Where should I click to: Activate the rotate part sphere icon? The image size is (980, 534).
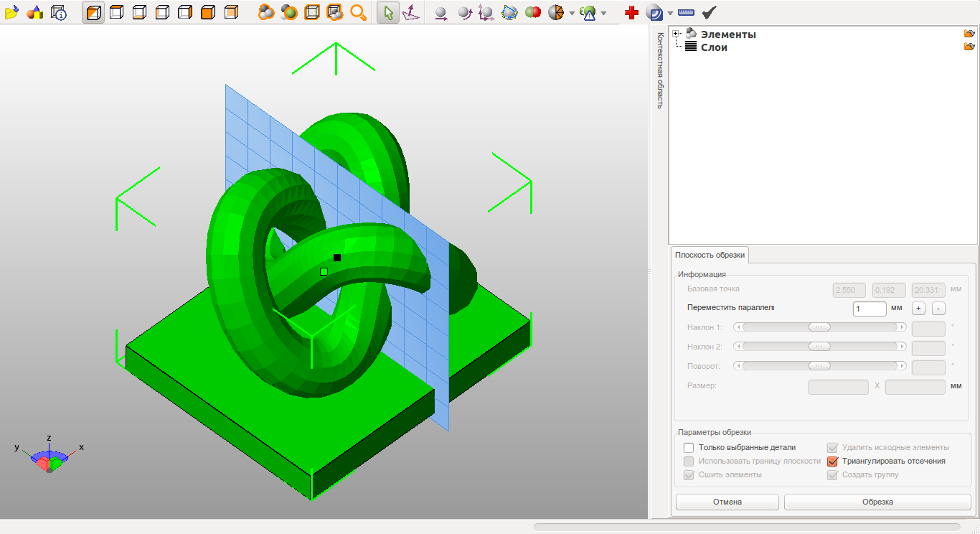click(x=464, y=12)
